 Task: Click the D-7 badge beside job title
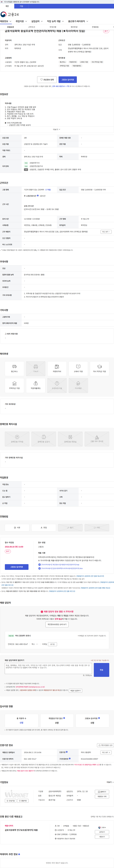106,31
